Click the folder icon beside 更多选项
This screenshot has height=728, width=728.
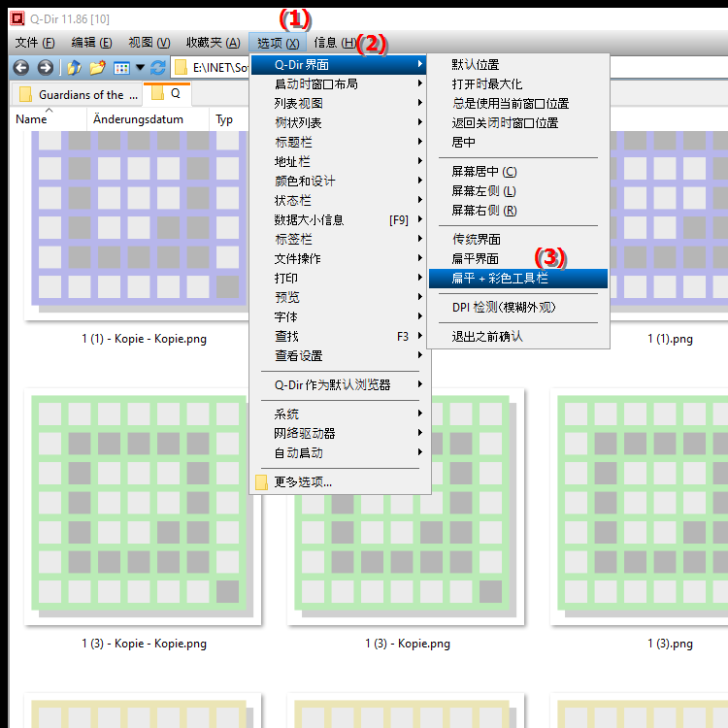coord(261,482)
